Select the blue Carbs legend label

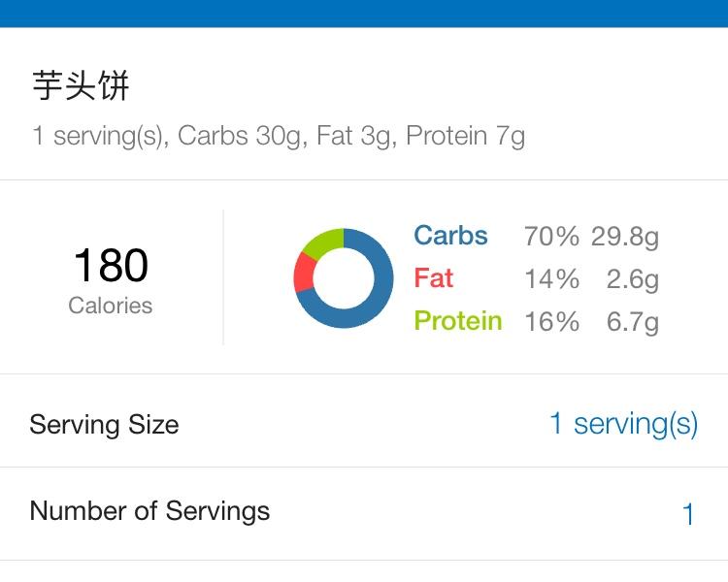tap(450, 236)
